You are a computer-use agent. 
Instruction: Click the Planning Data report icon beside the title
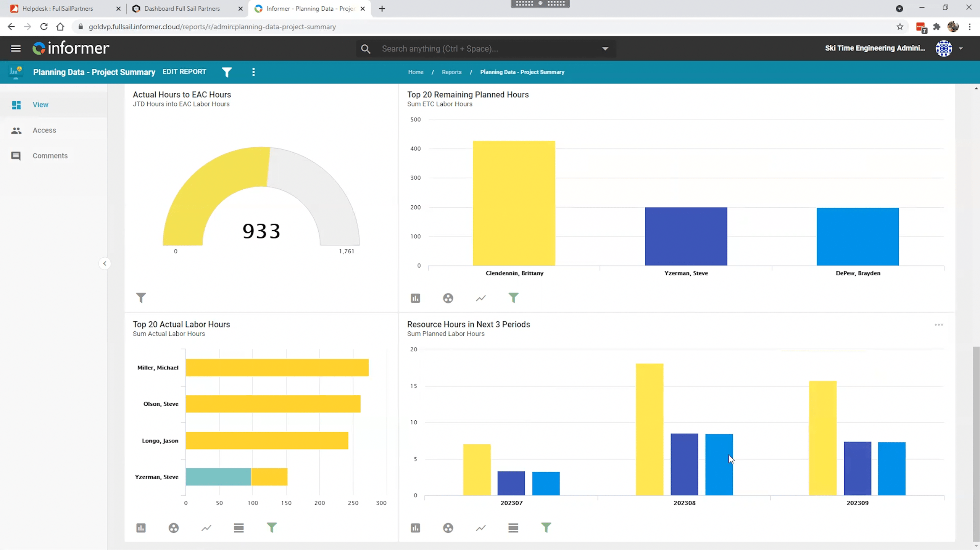coord(16,72)
